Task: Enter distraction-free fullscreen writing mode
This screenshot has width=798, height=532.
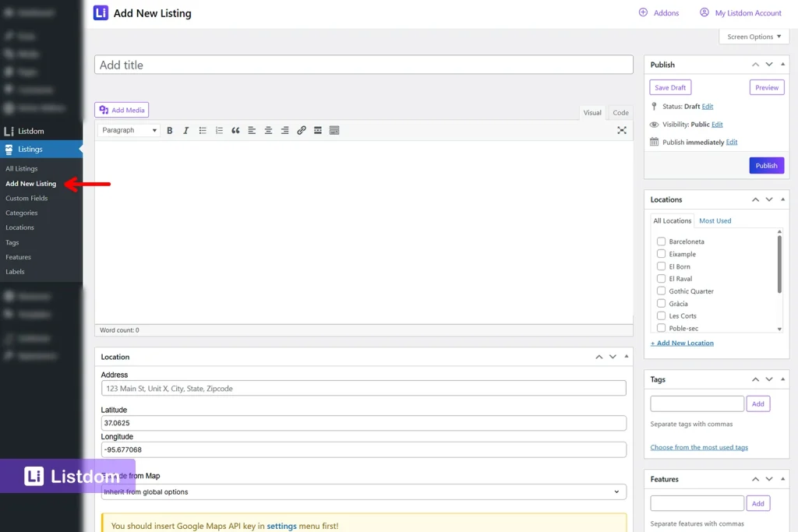Action: click(x=622, y=130)
